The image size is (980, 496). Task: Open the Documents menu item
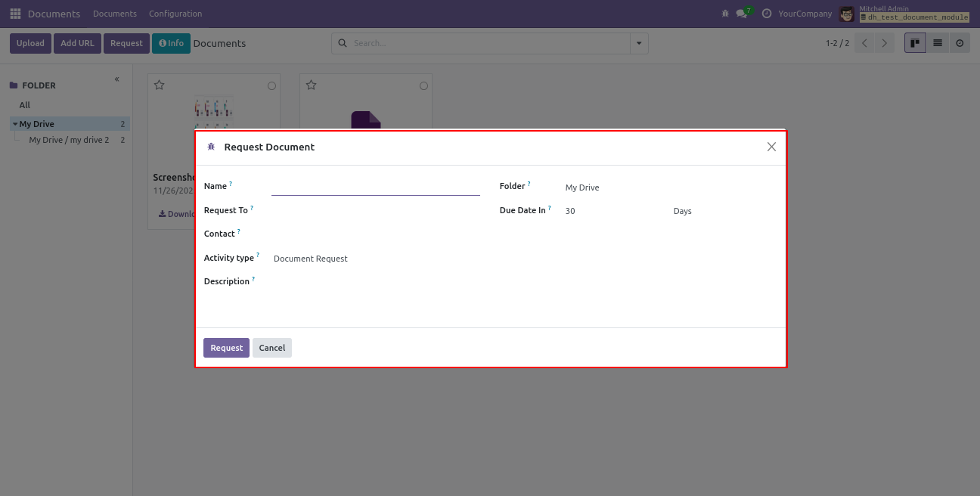point(115,14)
